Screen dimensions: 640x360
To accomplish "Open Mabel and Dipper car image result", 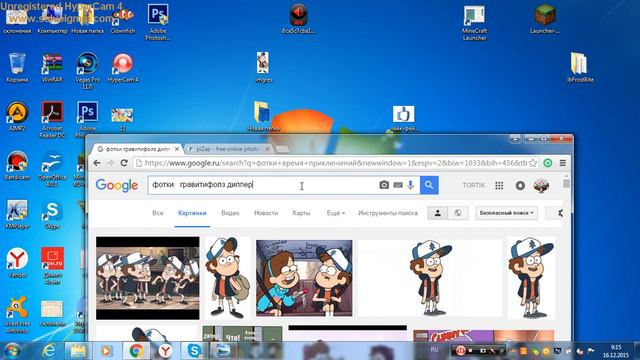I will [304, 278].
